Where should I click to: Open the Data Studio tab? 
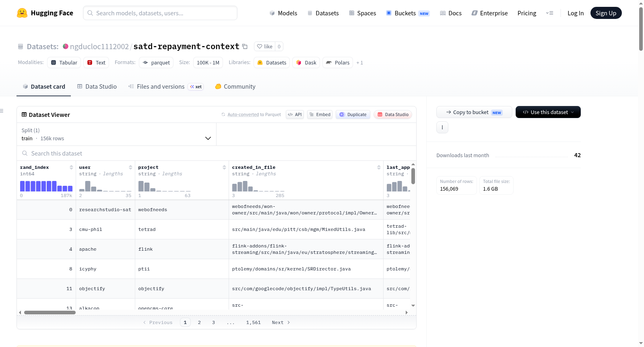click(x=97, y=87)
